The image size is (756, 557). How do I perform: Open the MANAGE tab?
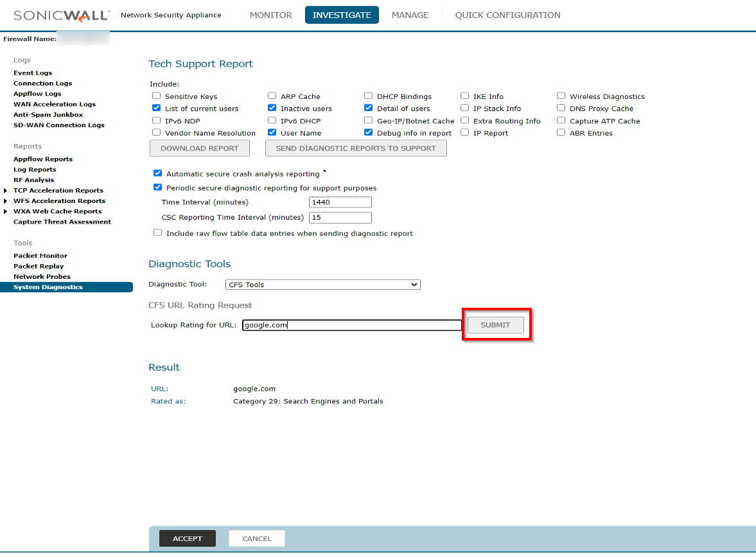click(x=410, y=15)
